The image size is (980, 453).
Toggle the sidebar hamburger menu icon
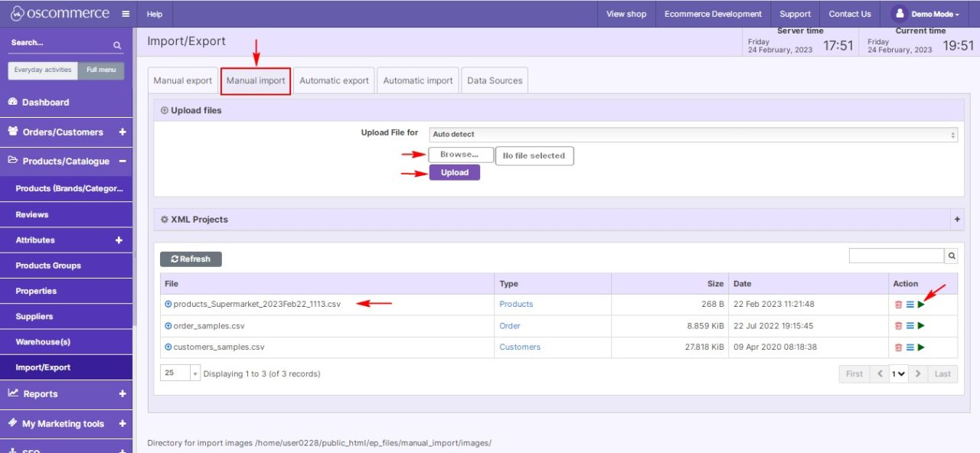pyautogui.click(x=126, y=14)
